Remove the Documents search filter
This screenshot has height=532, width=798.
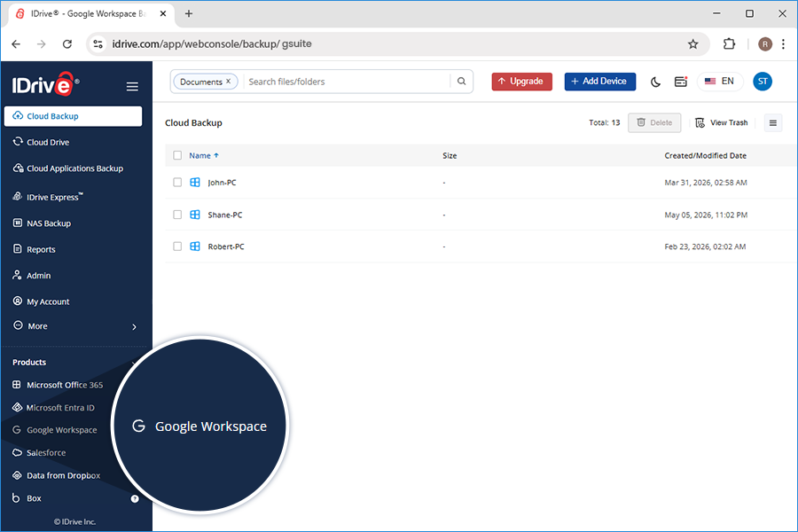coord(229,81)
